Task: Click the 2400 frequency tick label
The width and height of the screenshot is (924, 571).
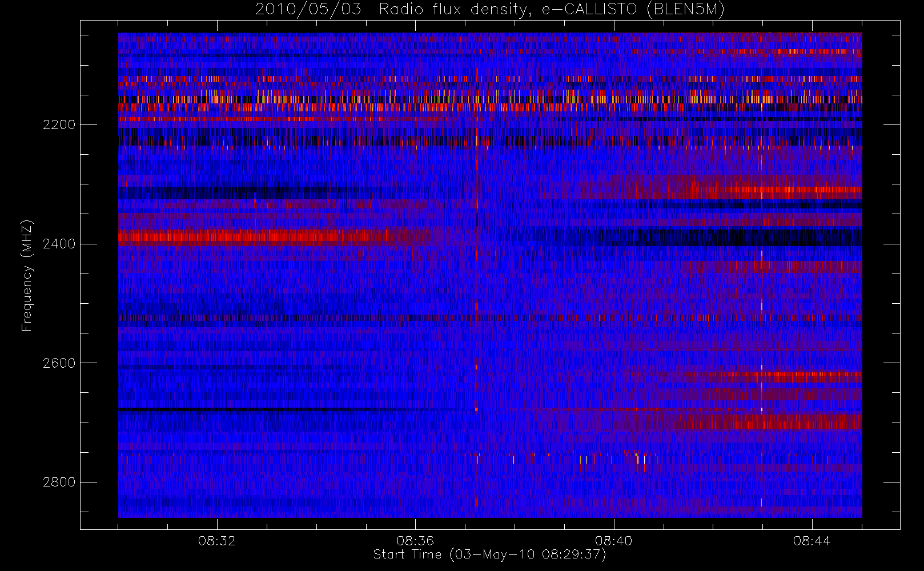Action: click(59, 244)
